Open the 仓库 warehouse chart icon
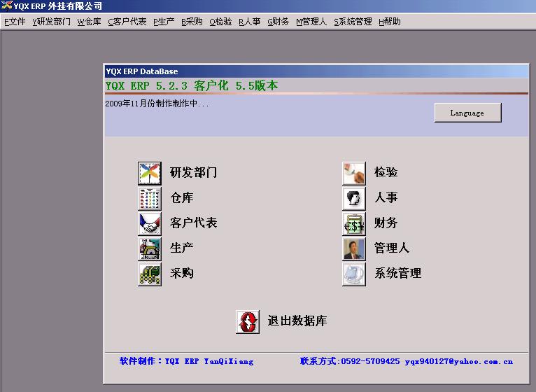 149,198
